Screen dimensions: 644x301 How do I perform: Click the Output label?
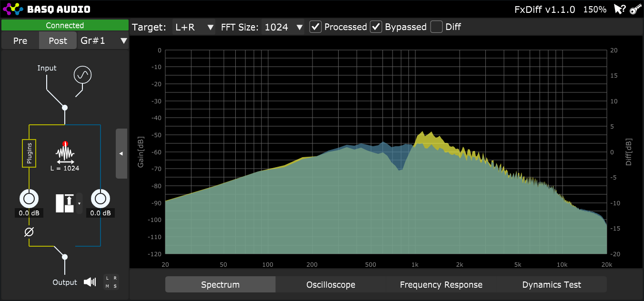[x=65, y=282]
